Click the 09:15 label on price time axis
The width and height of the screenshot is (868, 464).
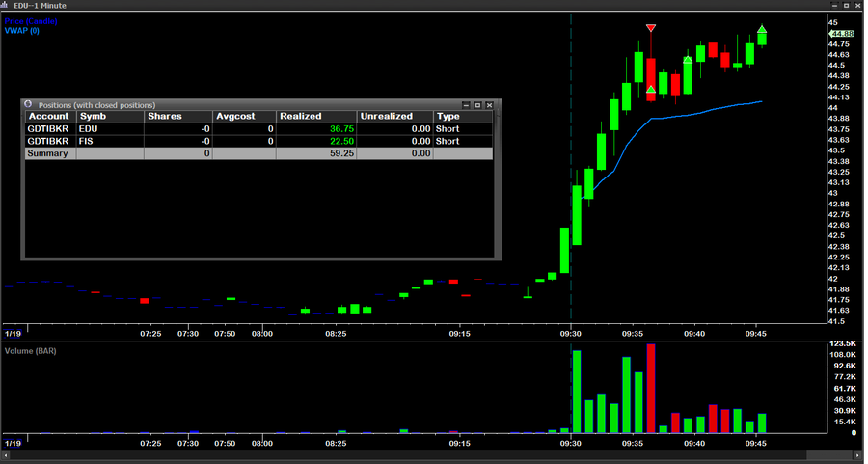459,334
